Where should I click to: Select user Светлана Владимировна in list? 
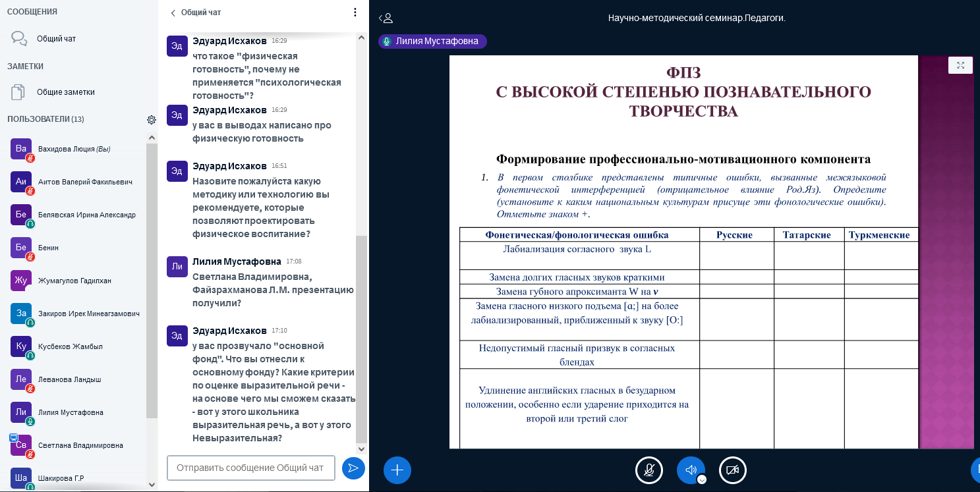[x=80, y=446]
